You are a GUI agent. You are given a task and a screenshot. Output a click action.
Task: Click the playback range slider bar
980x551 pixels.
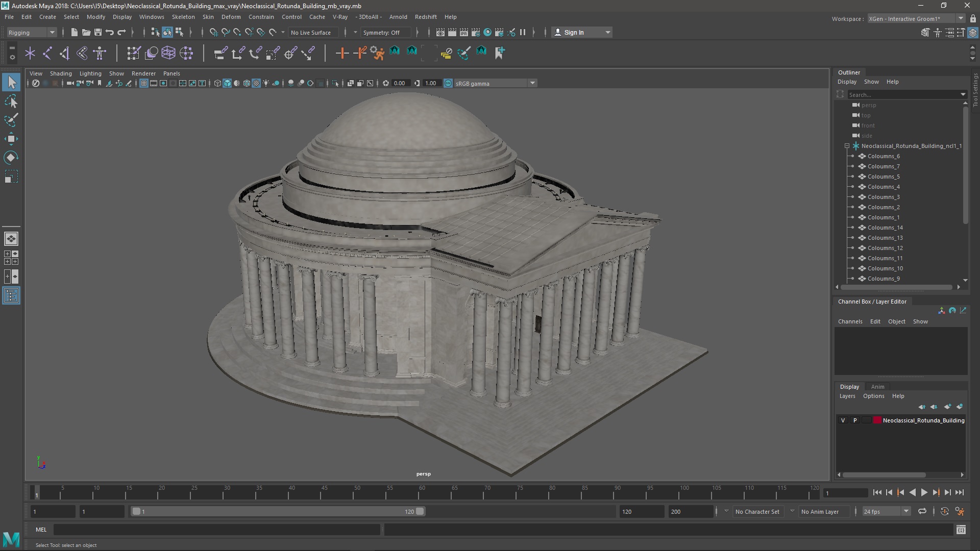tap(278, 511)
